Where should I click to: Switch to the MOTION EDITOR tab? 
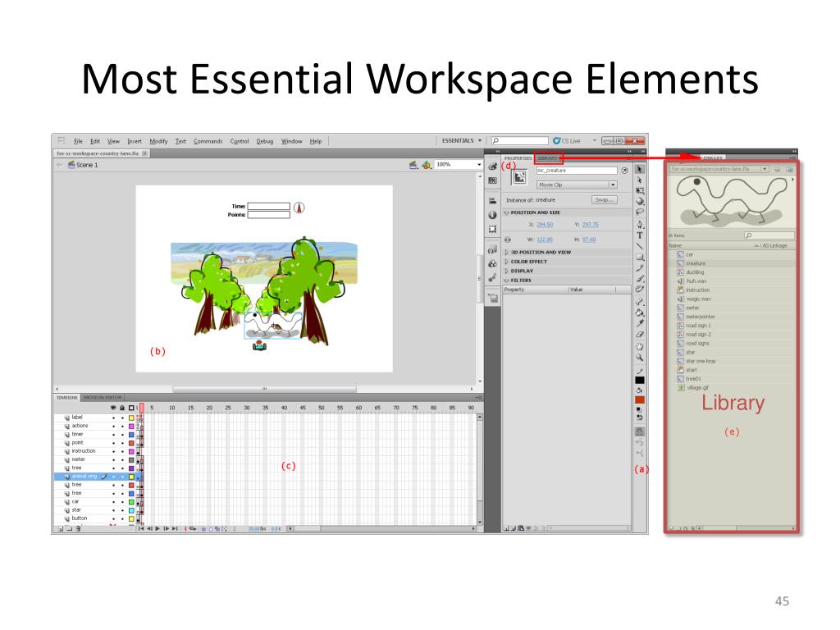coord(103,398)
